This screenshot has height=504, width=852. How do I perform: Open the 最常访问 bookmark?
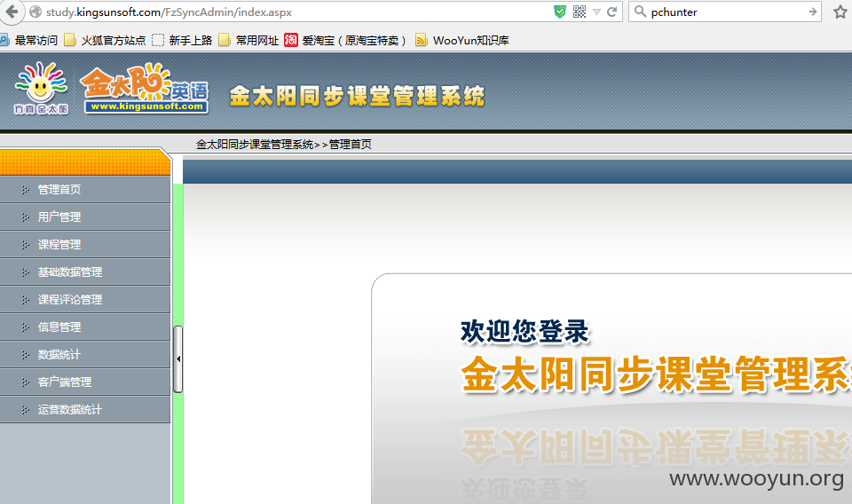coord(29,40)
